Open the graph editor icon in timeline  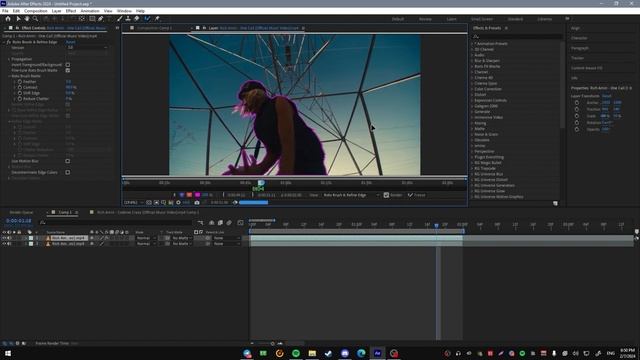[x=240, y=222]
